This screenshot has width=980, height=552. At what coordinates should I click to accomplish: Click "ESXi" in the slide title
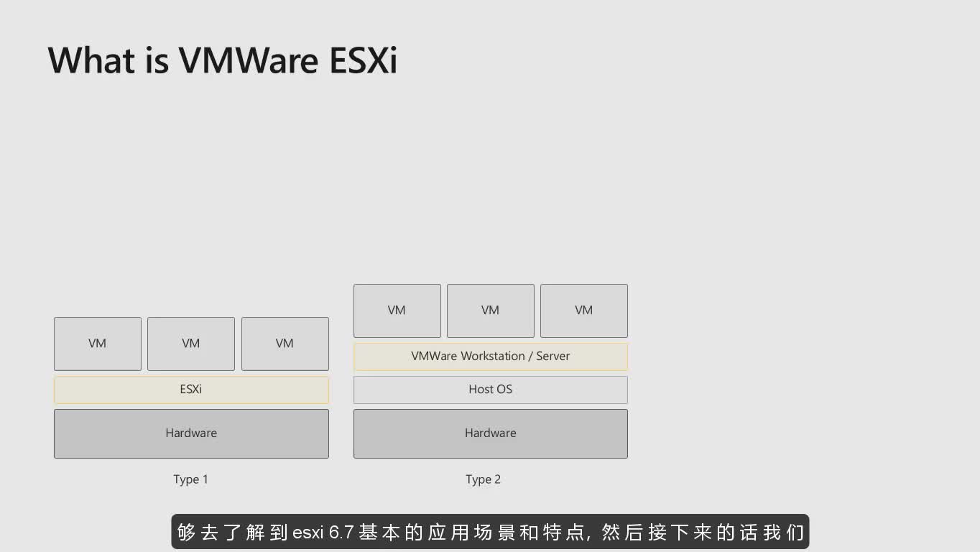click(363, 60)
